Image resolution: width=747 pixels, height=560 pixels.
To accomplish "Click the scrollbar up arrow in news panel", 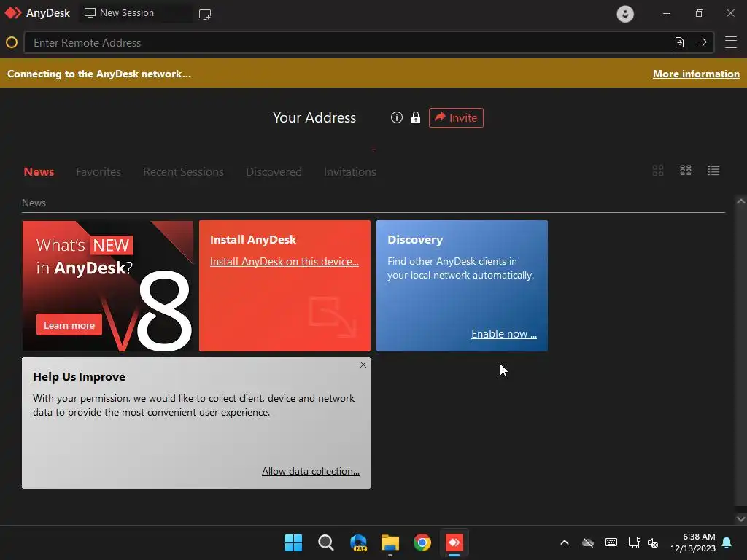I will click(x=740, y=201).
